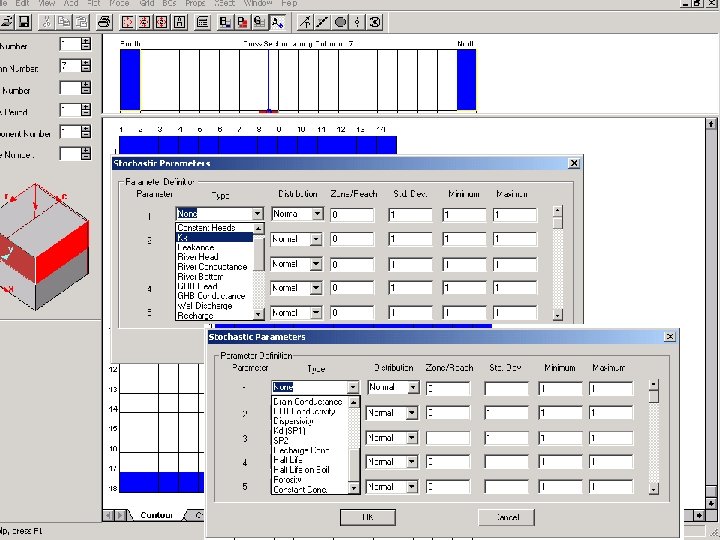
Task: Click the Copy icon in toolbar
Action: 63,21
